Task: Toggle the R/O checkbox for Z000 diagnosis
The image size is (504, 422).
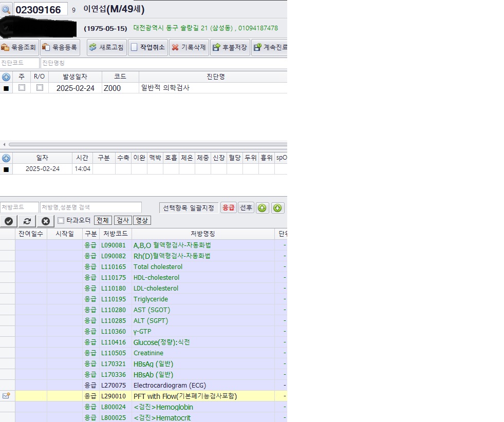Action: click(x=40, y=87)
